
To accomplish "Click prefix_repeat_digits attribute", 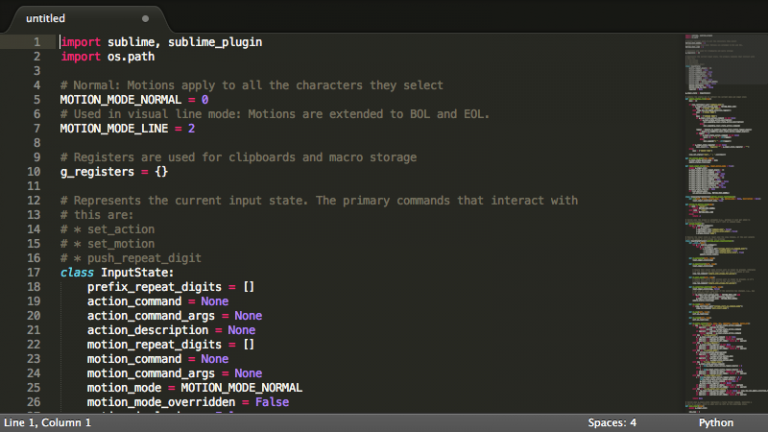I will point(154,287).
